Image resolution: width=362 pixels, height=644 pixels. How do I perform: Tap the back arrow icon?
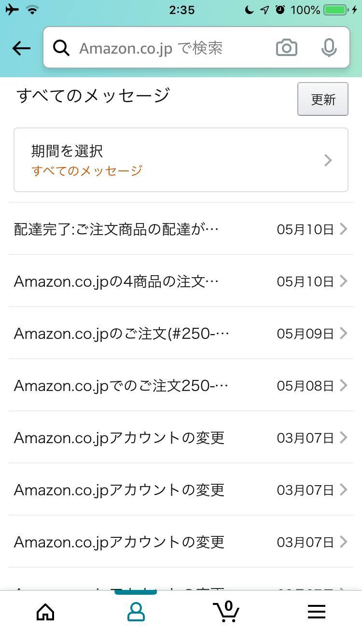21,48
